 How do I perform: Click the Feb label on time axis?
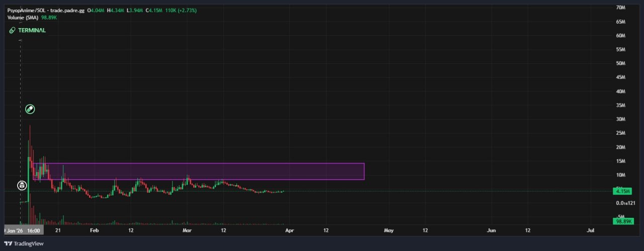[94, 230]
